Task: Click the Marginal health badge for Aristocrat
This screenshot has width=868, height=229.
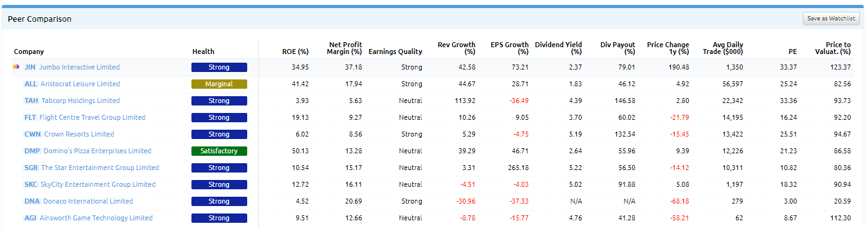Action: pos(219,84)
